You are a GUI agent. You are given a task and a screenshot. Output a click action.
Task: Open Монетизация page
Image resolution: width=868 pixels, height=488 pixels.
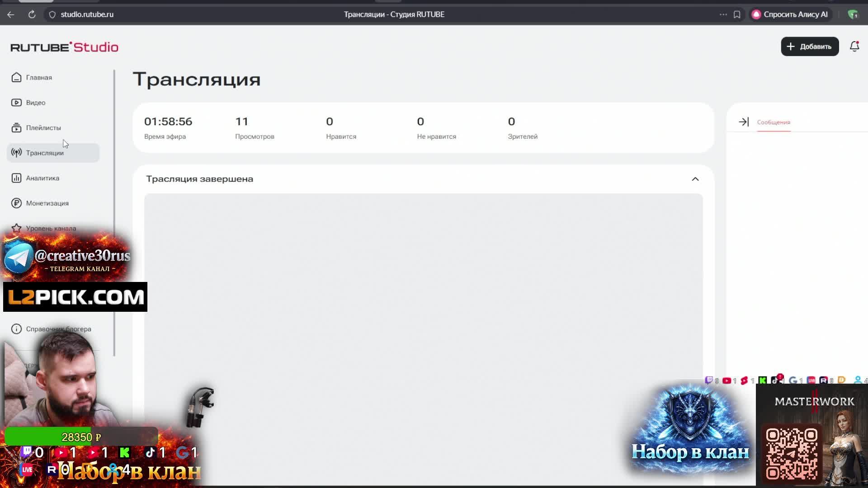pyautogui.click(x=47, y=203)
